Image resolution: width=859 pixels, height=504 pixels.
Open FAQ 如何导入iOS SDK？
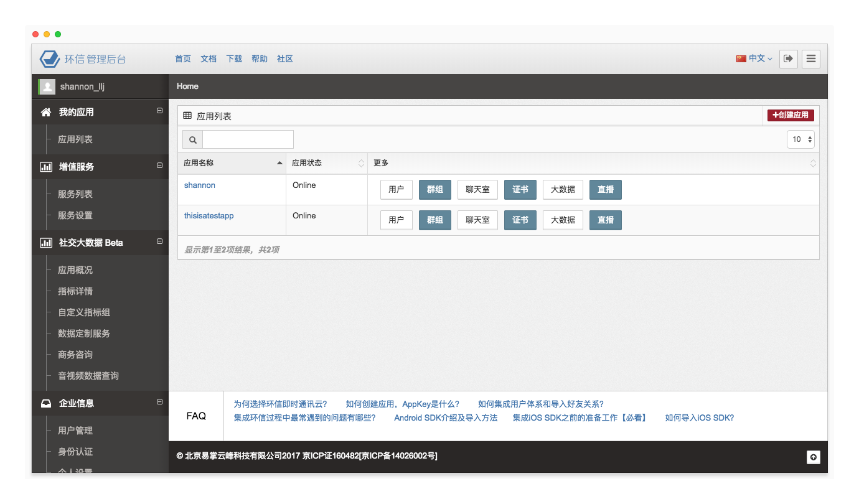(700, 418)
